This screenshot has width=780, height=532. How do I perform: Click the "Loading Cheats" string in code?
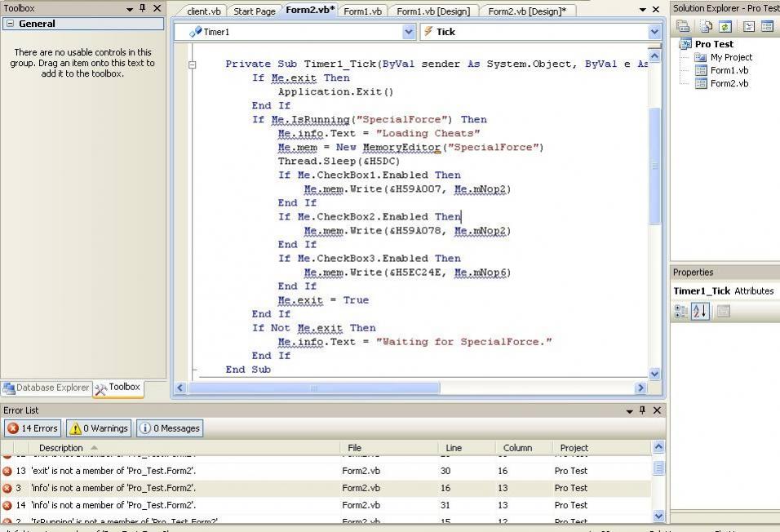pyautogui.click(x=428, y=133)
